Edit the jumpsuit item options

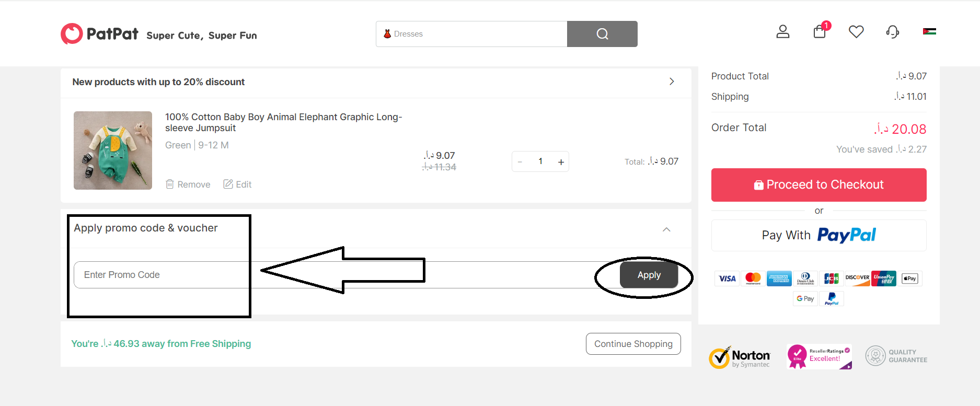pyautogui.click(x=238, y=184)
